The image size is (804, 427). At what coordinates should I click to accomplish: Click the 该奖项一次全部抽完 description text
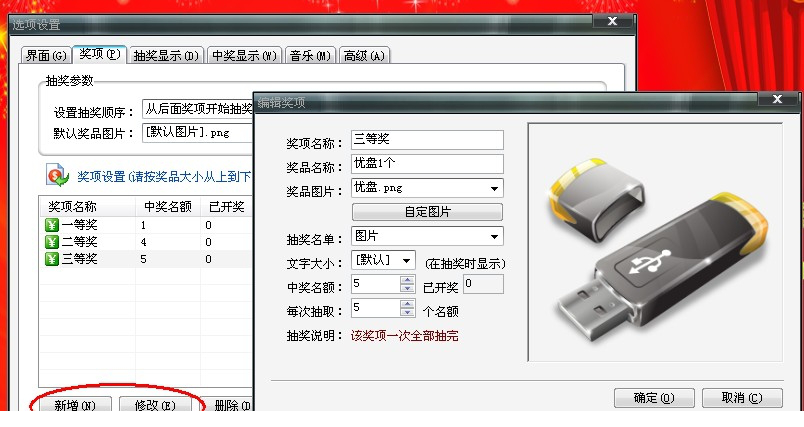405,336
